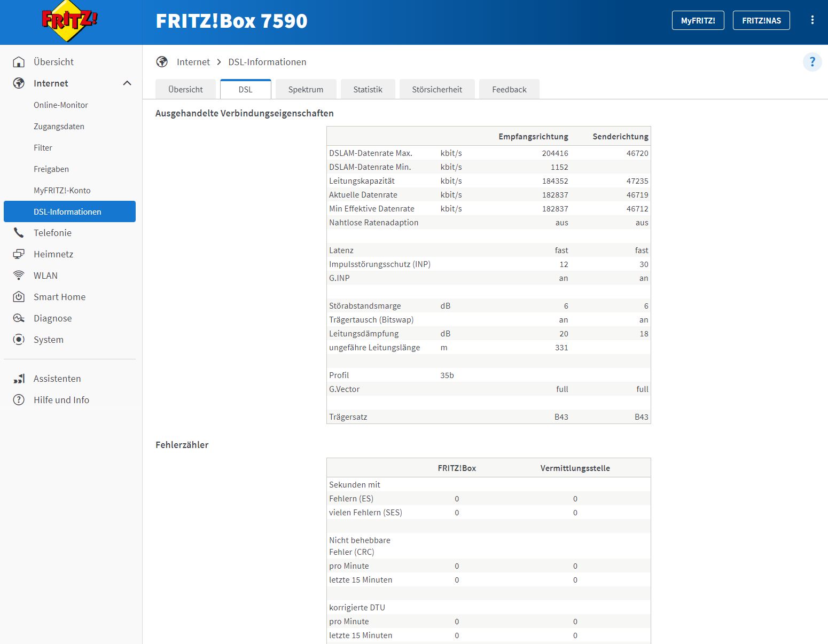The width and height of the screenshot is (828, 644).
Task: Click the Heimnetz monitor icon
Action: pyautogui.click(x=19, y=254)
